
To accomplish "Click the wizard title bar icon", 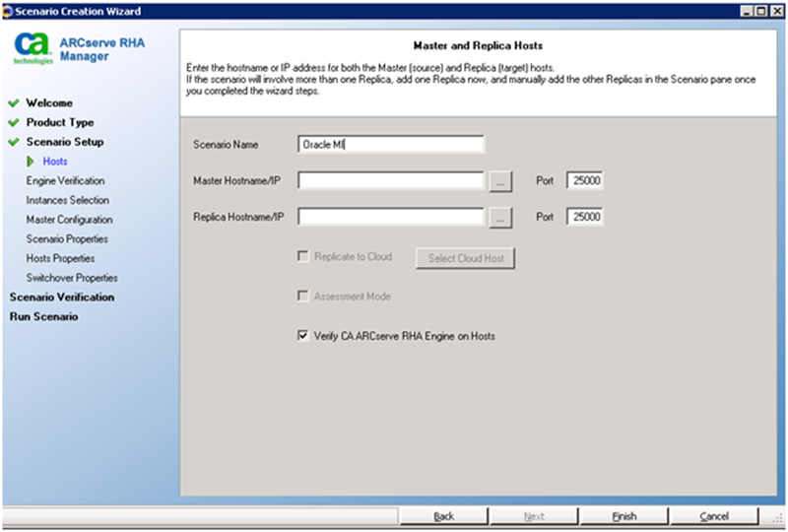I will click(x=8, y=11).
